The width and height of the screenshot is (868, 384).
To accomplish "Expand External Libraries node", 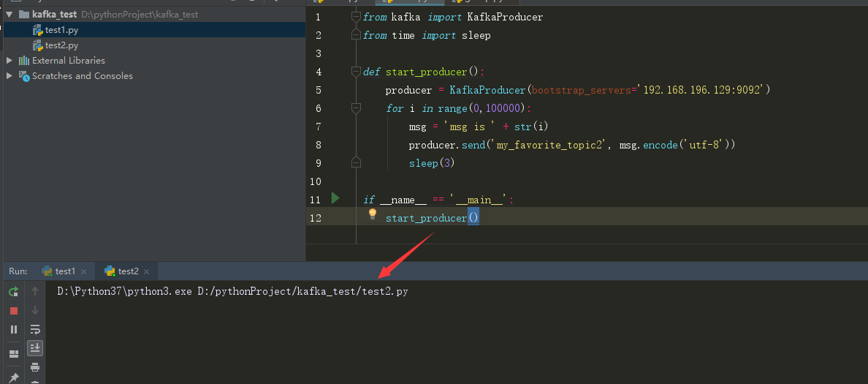I will coord(9,60).
